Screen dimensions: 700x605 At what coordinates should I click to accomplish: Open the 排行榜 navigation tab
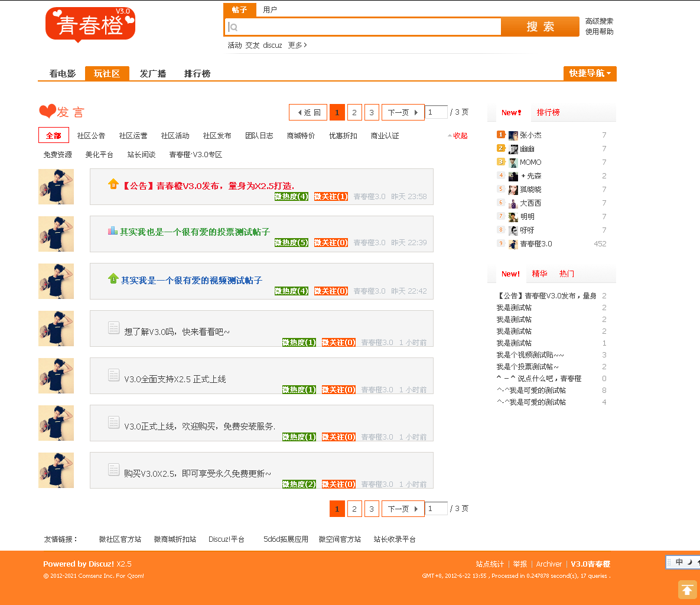coord(197,74)
